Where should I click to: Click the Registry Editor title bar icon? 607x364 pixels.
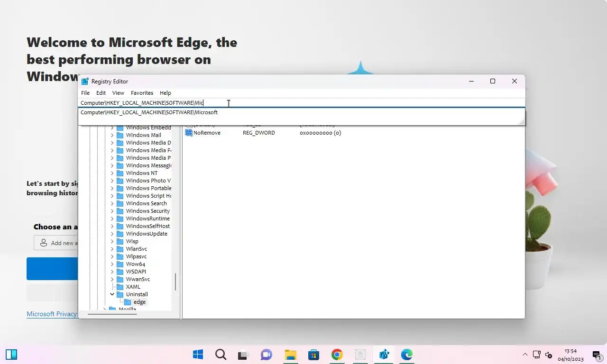(x=85, y=82)
